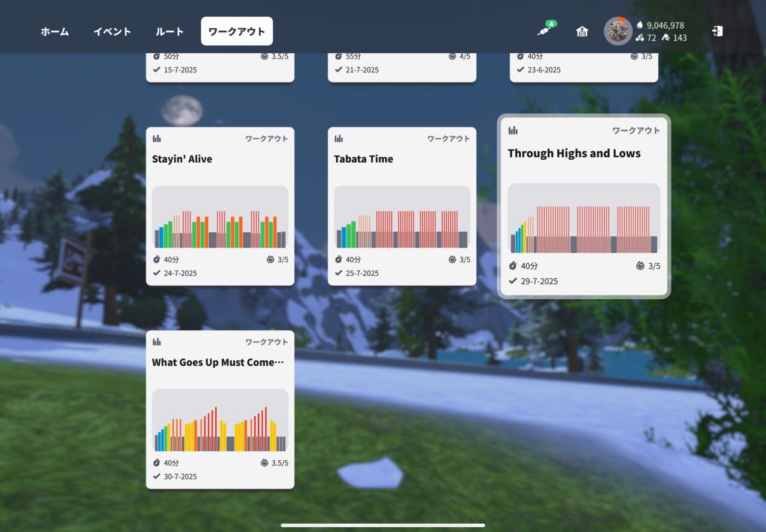766x532 pixels.
Task: Open the user profile avatar
Action: 618,31
